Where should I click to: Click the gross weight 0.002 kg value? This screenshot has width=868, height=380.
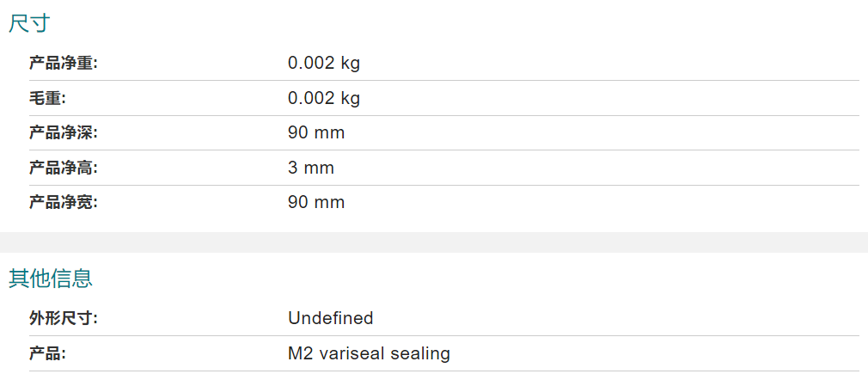pos(324,99)
